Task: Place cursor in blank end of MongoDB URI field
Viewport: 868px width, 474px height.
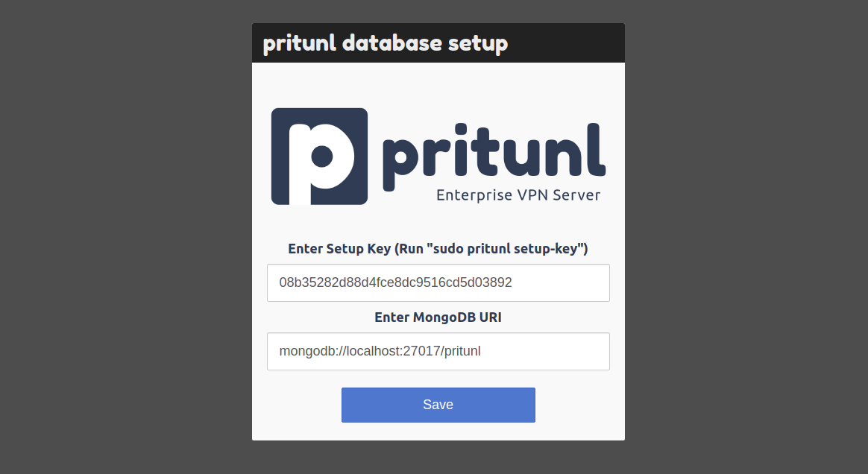Action: [x=545, y=351]
